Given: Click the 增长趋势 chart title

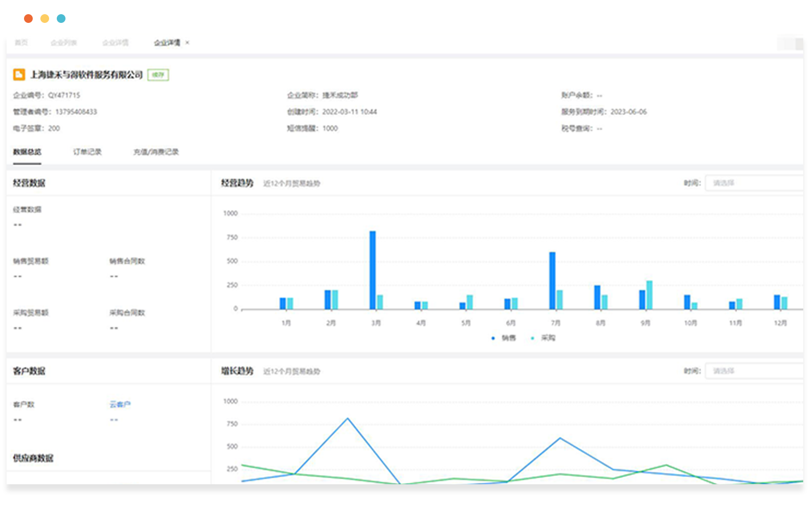Looking at the screenshot, I should click(237, 371).
